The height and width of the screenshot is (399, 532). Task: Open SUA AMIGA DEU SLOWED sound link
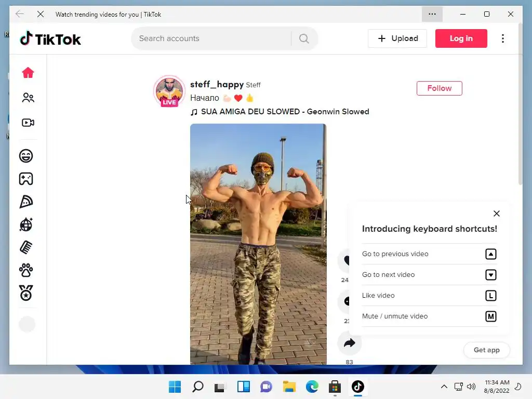(280, 112)
